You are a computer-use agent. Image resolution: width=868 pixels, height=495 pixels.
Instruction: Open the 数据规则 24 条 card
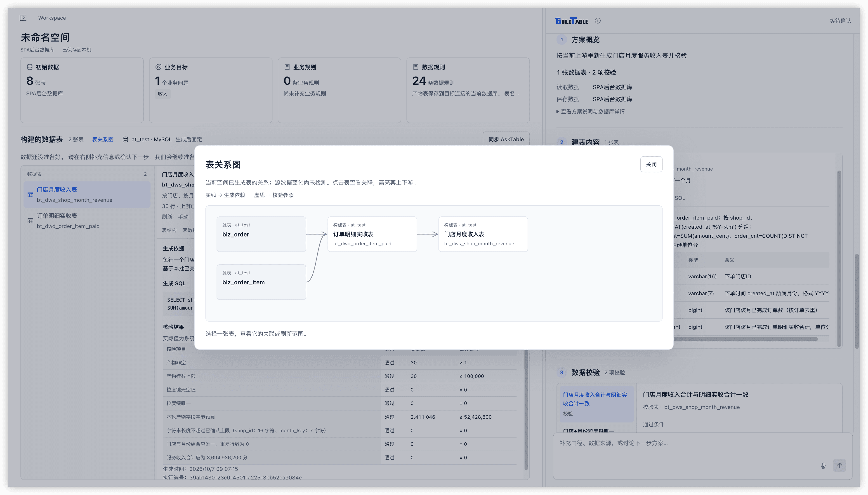[x=468, y=90]
